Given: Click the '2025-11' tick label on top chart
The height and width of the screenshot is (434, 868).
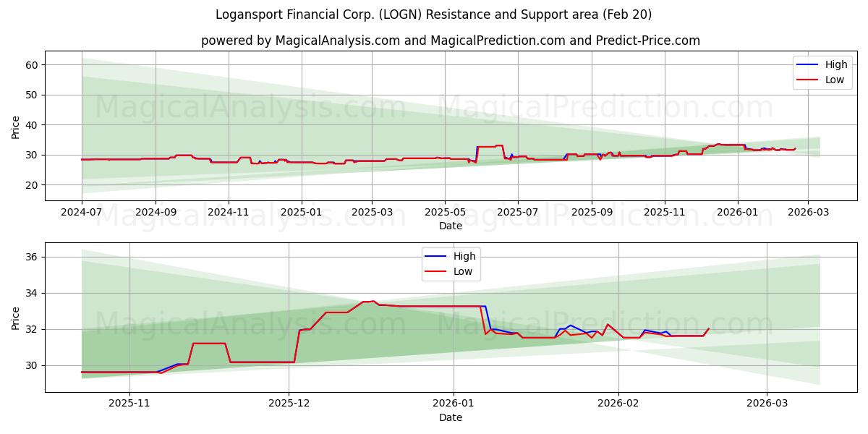Looking at the screenshot, I should coord(665,212).
